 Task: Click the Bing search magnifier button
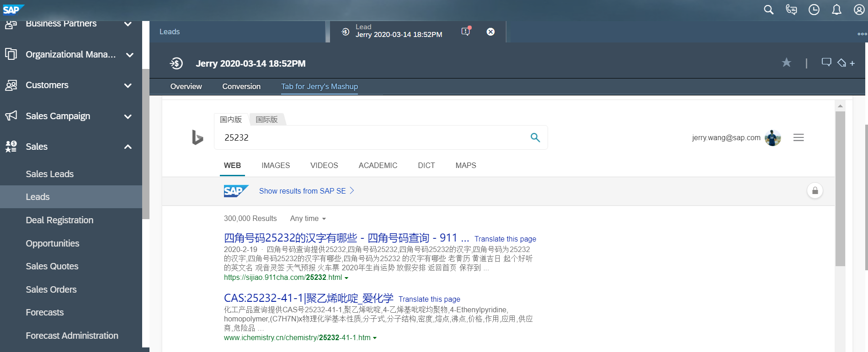pyautogui.click(x=535, y=137)
